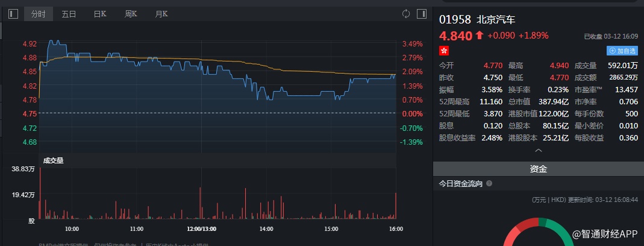The image size is (644, 246).
Task: Open the 资金 capital section header
Action: tap(538, 169)
